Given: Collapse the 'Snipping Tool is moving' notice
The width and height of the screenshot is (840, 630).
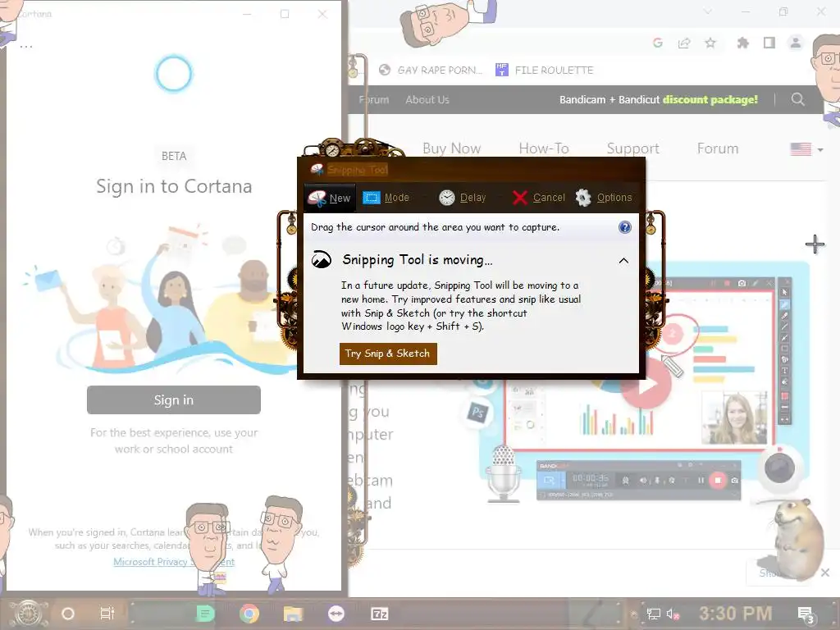Looking at the screenshot, I should 623,261.
